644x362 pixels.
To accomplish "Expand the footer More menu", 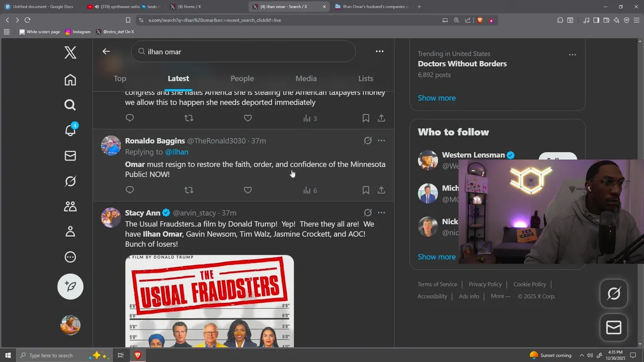I will [500, 296].
